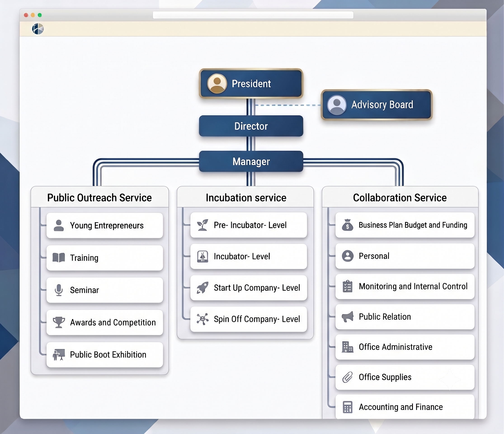Open the Young Entrepreneurs item
Image resolution: width=504 pixels, height=434 pixels.
[105, 226]
